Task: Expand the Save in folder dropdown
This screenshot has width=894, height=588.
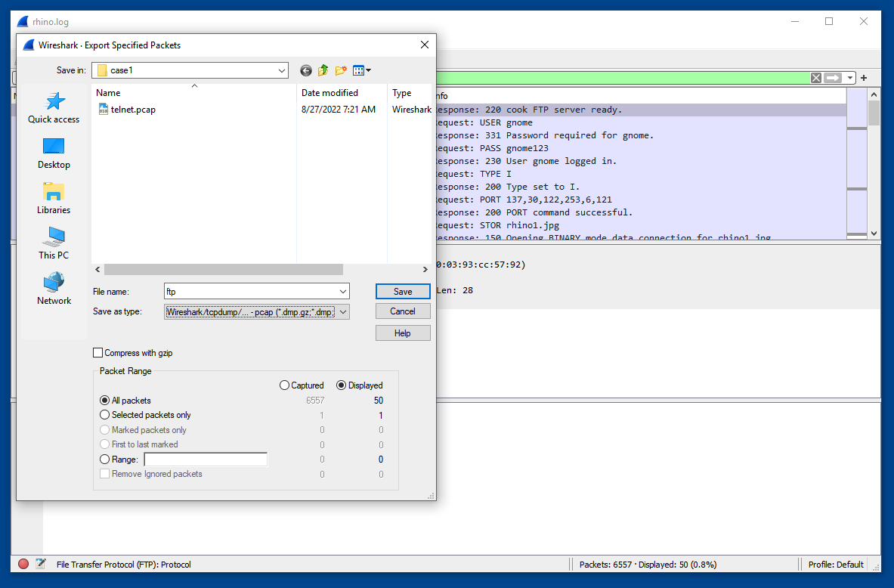Action: point(281,70)
